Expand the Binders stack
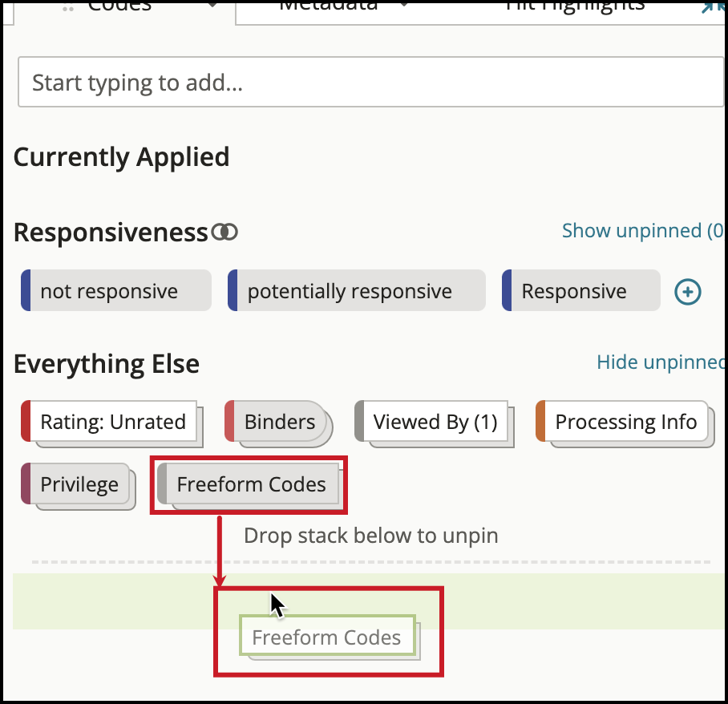Image resolution: width=728 pixels, height=704 pixels. click(278, 423)
